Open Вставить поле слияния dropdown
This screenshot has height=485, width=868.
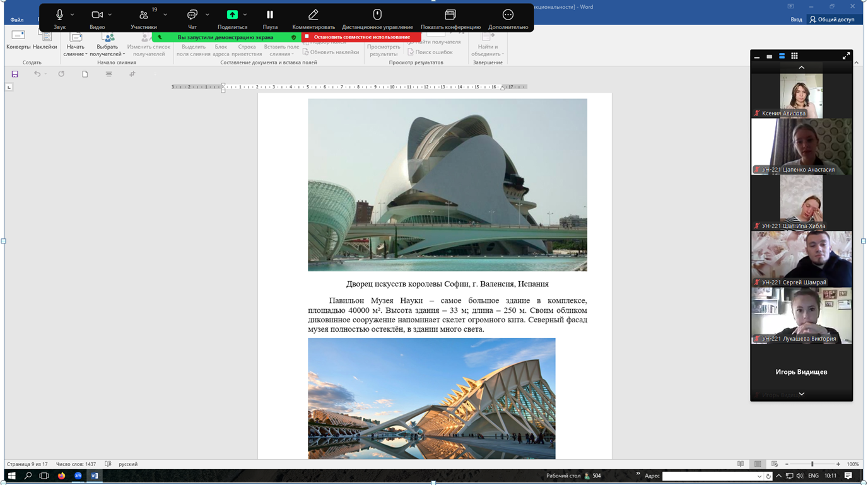point(281,50)
